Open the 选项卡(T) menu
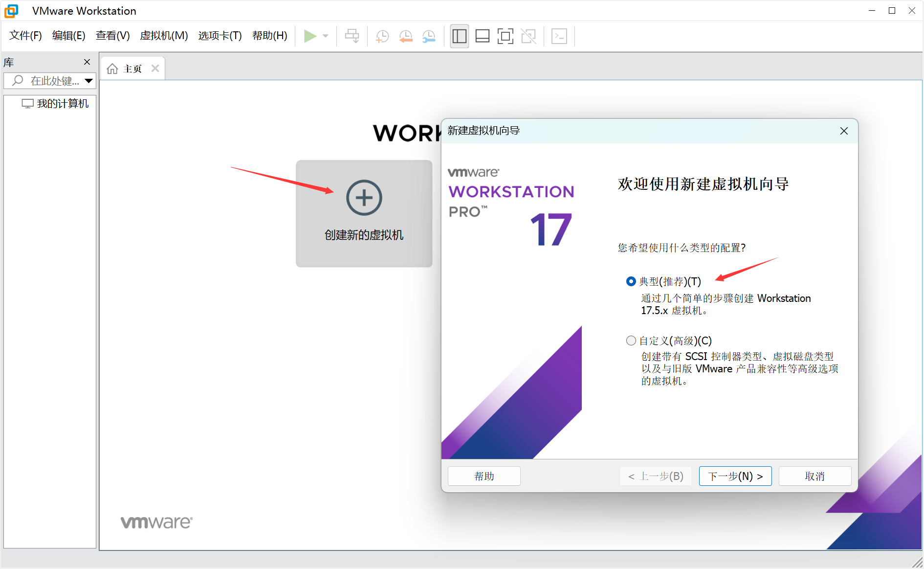The width and height of the screenshot is (924, 569). tap(220, 36)
